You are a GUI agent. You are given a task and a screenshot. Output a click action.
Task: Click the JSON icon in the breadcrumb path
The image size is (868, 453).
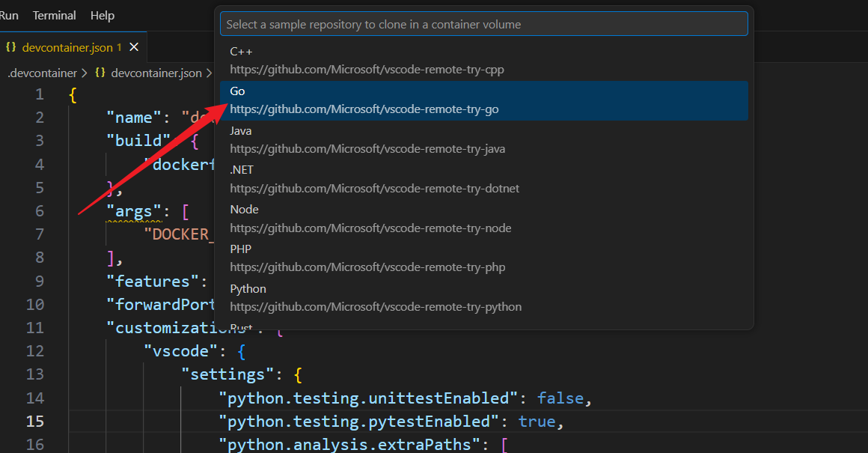tap(100, 73)
